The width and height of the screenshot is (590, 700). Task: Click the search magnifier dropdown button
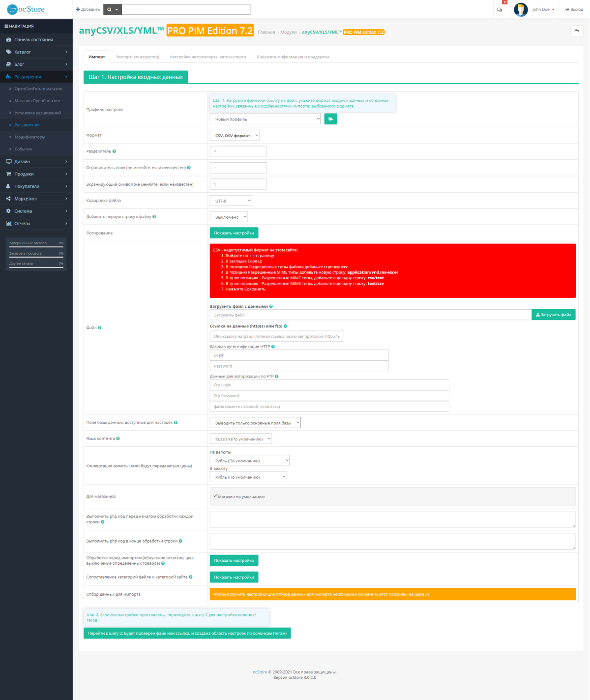(113, 9)
